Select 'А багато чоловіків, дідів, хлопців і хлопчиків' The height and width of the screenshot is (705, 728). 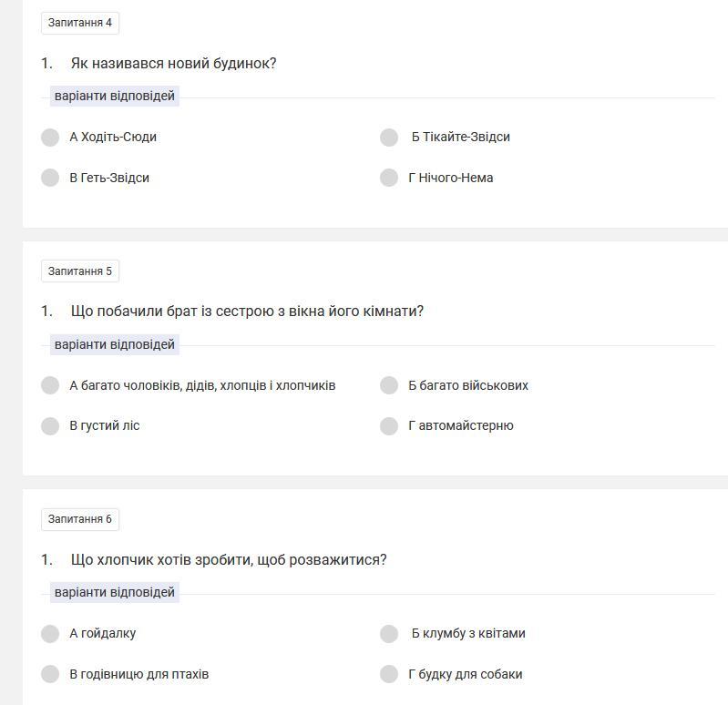[x=50, y=385]
